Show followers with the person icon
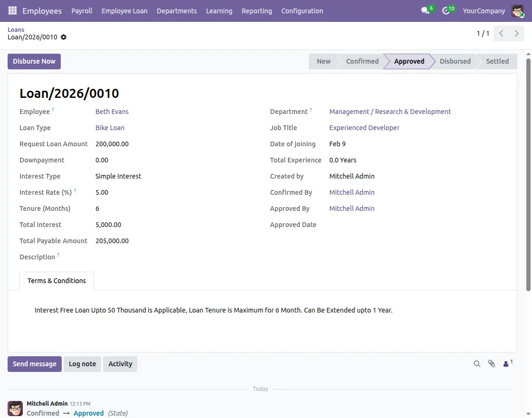 click(x=507, y=364)
